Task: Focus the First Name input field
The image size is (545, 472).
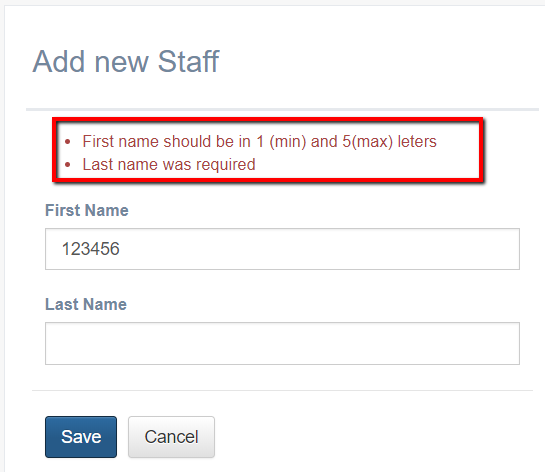Action: [282, 249]
